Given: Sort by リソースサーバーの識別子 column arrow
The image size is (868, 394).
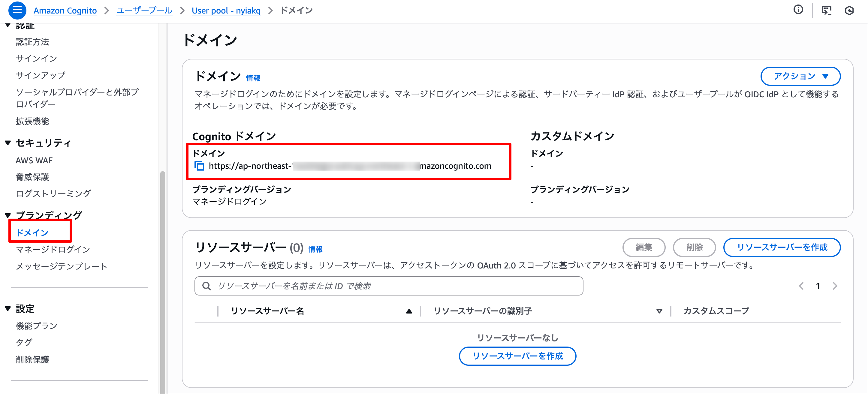Looking at the screenshot, I should (659, 311).
